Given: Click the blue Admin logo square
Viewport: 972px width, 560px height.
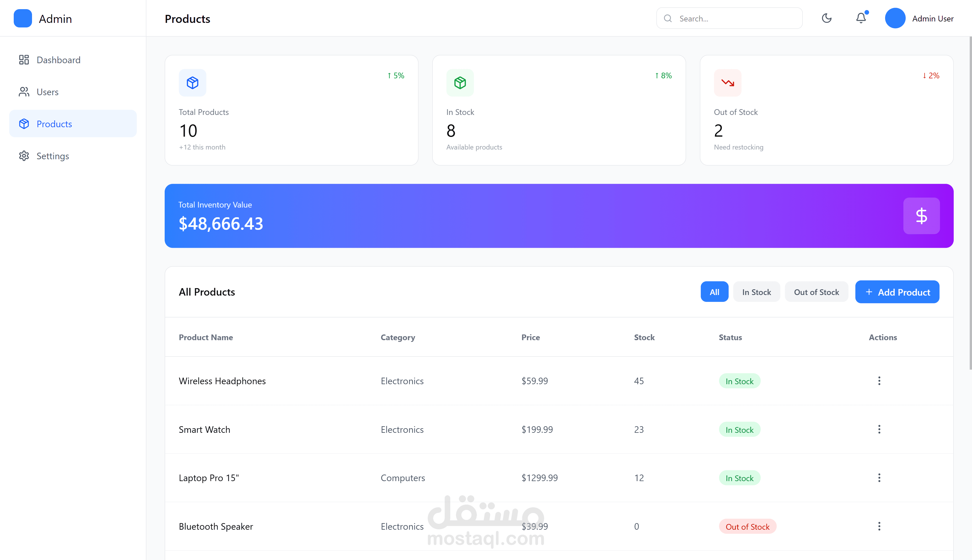Looking at the screenshot, I should (23, 19).
